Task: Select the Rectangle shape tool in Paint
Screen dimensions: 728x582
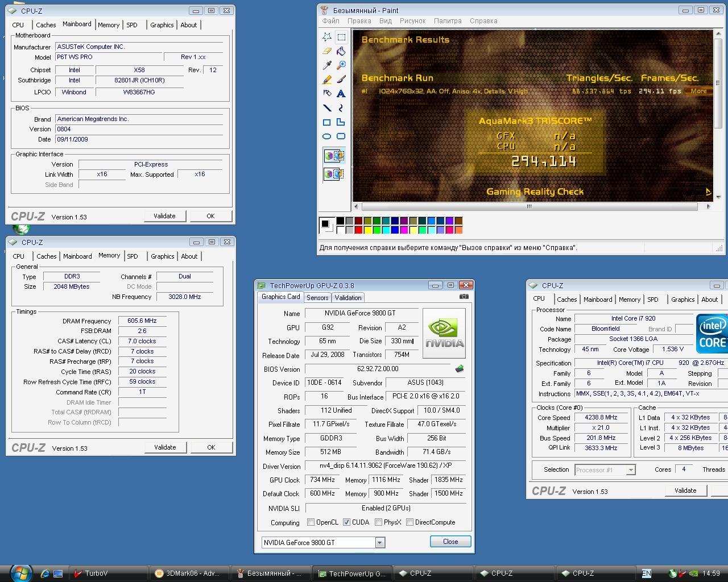Action: tap(327, 122)
